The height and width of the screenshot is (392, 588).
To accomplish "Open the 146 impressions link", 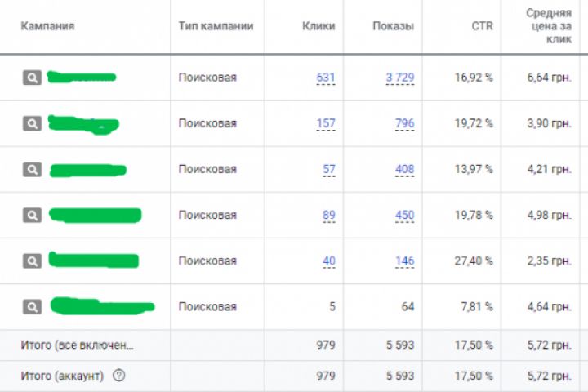I will point(404,261).
